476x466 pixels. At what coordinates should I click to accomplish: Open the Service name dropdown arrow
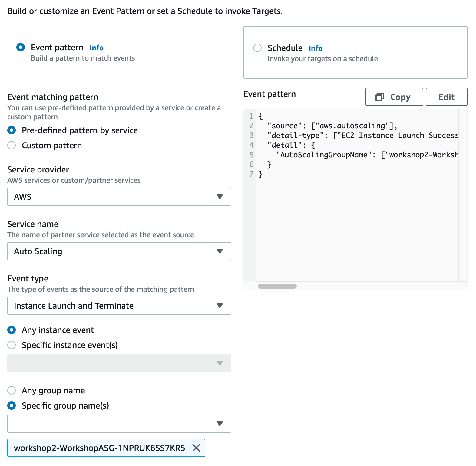[x=220, y=251]
